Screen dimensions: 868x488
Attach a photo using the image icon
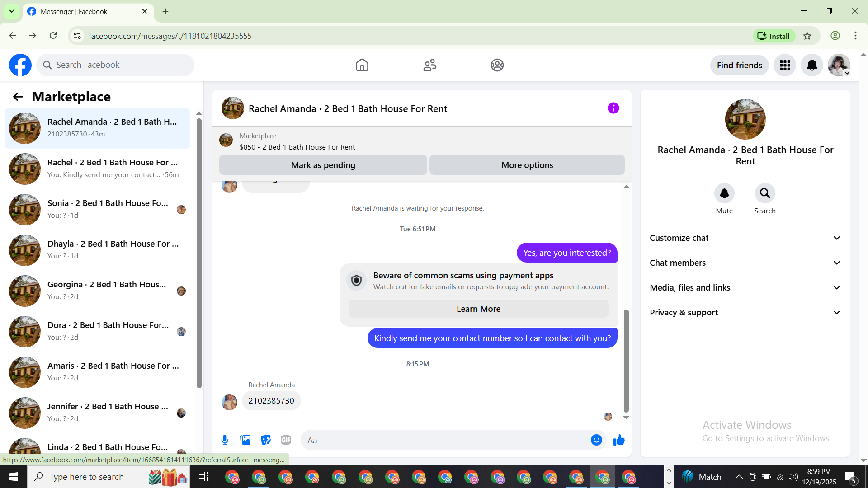245,440
